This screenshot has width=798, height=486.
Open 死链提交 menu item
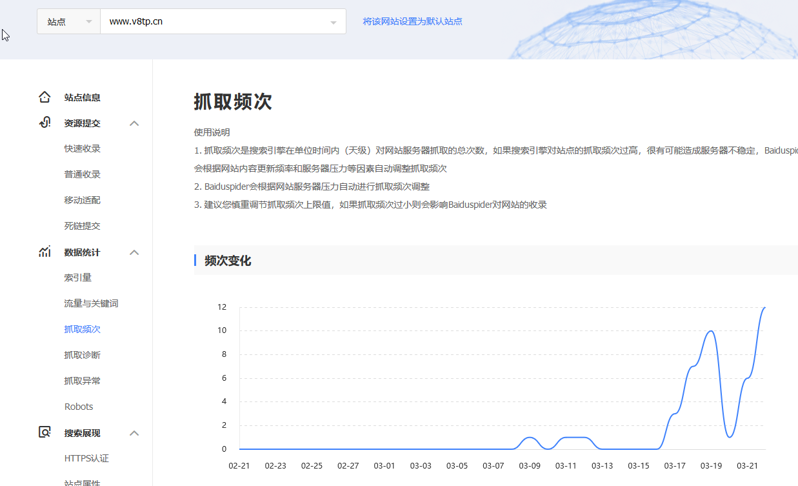click(82, 226)
